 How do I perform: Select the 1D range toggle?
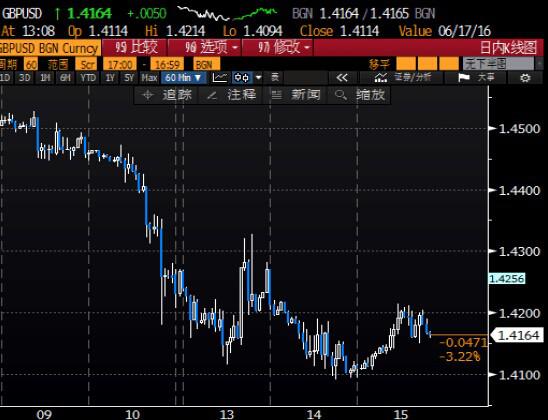coord(5,78)
